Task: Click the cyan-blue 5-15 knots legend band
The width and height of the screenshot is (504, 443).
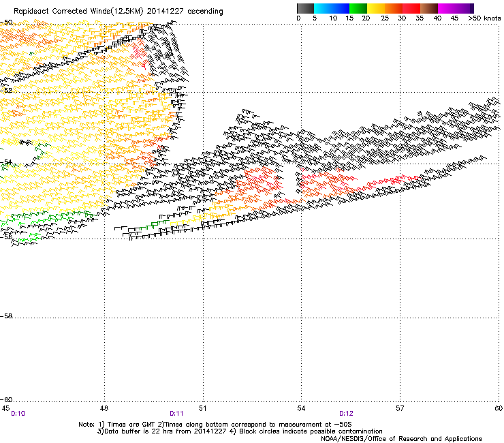Action: (332, 8)
